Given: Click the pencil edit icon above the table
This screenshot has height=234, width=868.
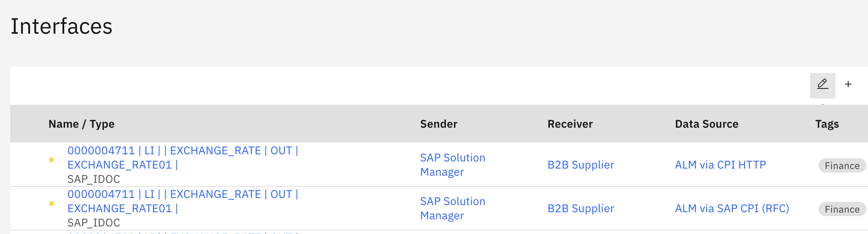Looking at the screenshot, I should (x=822, y=84).
